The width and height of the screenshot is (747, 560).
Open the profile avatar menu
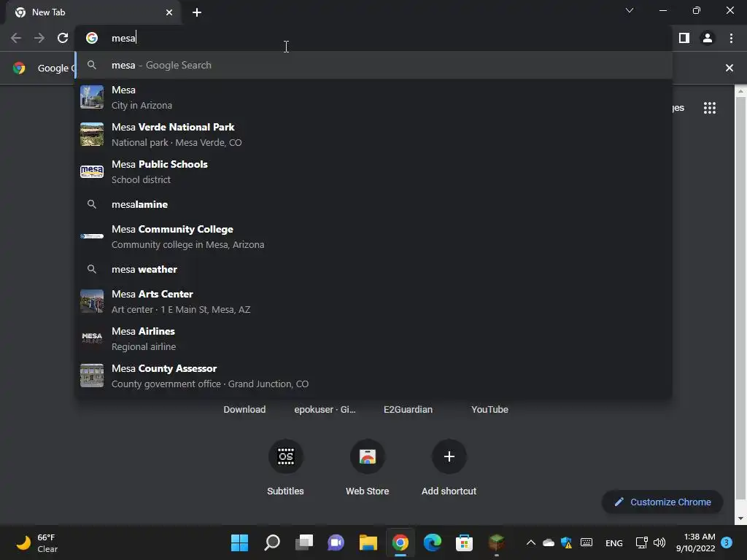(x=708, y=38)
